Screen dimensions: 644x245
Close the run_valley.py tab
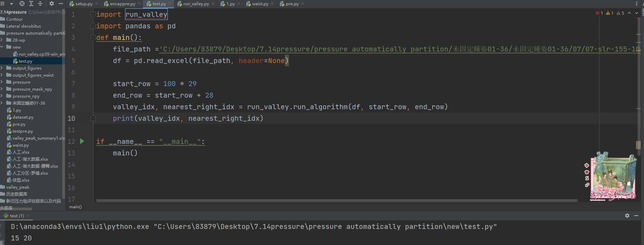click(x=213, y=4)
